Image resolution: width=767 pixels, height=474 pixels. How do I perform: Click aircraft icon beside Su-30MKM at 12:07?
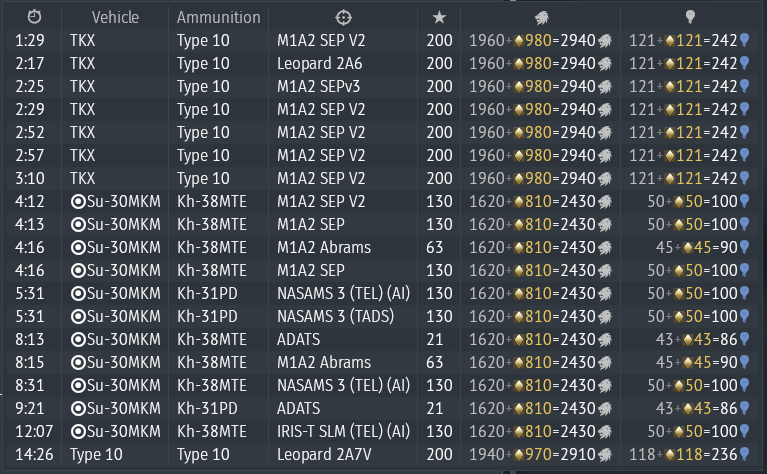pos(78,431)
